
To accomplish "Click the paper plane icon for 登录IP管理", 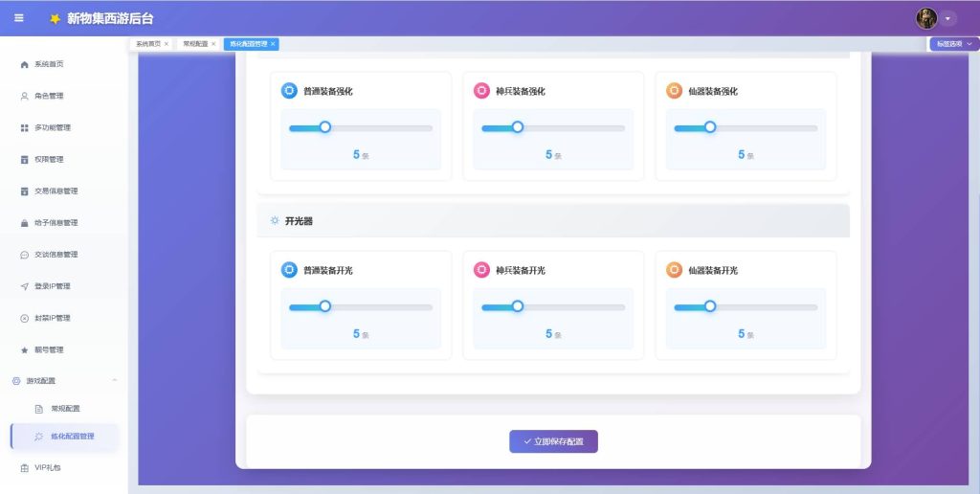I will 24,286.
